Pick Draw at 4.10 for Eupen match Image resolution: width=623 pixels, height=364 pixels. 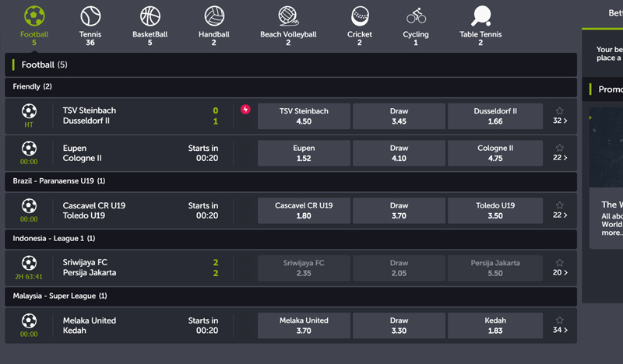coord(399,153)
